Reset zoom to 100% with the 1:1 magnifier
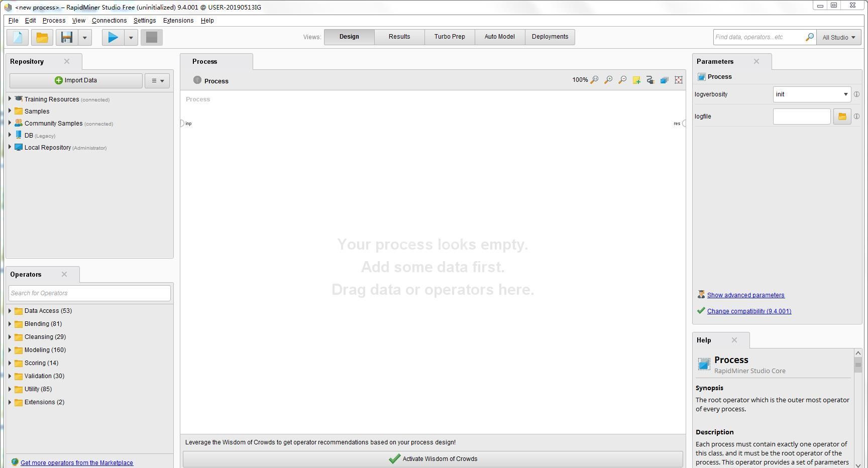 click(594, 80)
